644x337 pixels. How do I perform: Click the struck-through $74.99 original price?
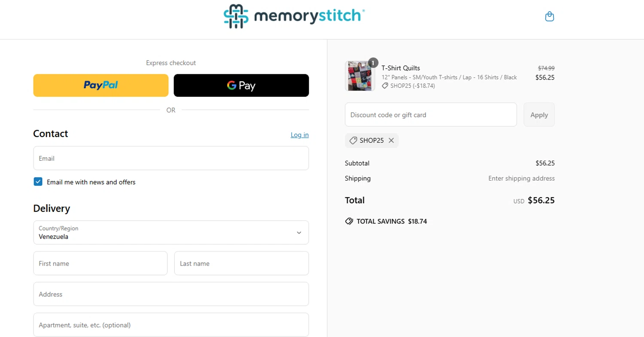[546, 68]
